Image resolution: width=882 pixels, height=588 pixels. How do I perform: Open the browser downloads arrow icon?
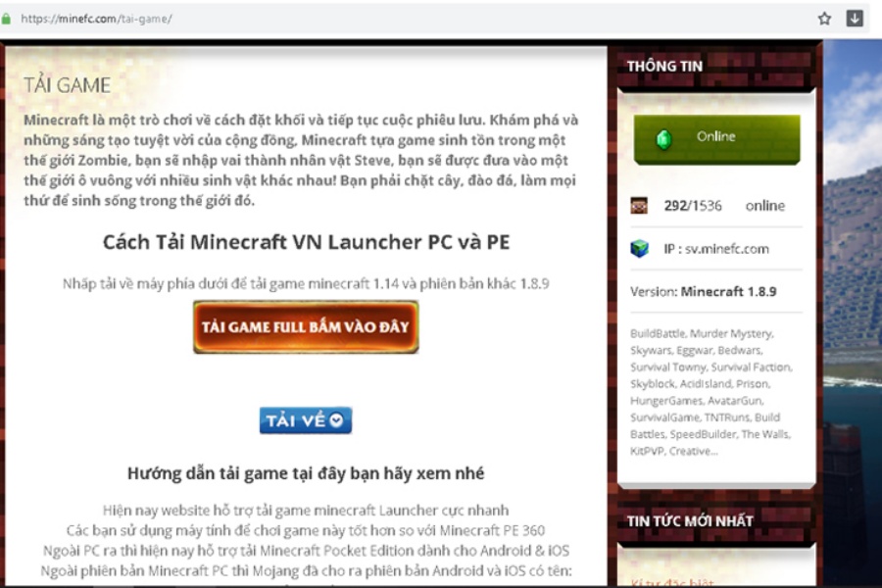855,19
